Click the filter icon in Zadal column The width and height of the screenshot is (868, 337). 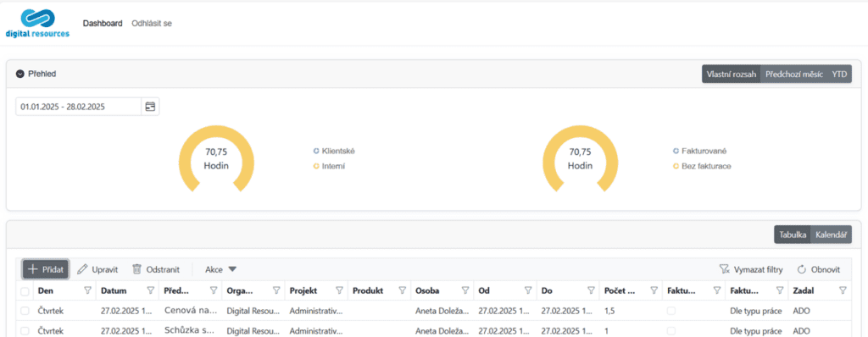tap(843, 290)
